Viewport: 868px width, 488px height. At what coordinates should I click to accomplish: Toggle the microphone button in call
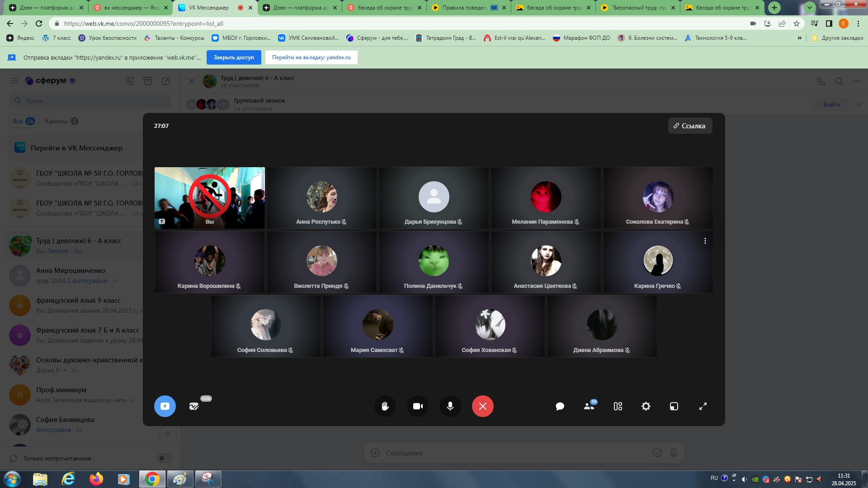pos(450,406)
